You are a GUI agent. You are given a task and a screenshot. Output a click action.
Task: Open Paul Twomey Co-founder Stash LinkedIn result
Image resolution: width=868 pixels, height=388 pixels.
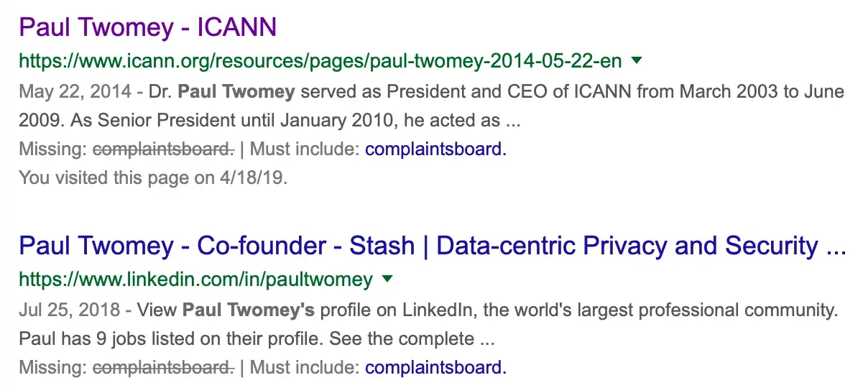[x=432, y=246]
